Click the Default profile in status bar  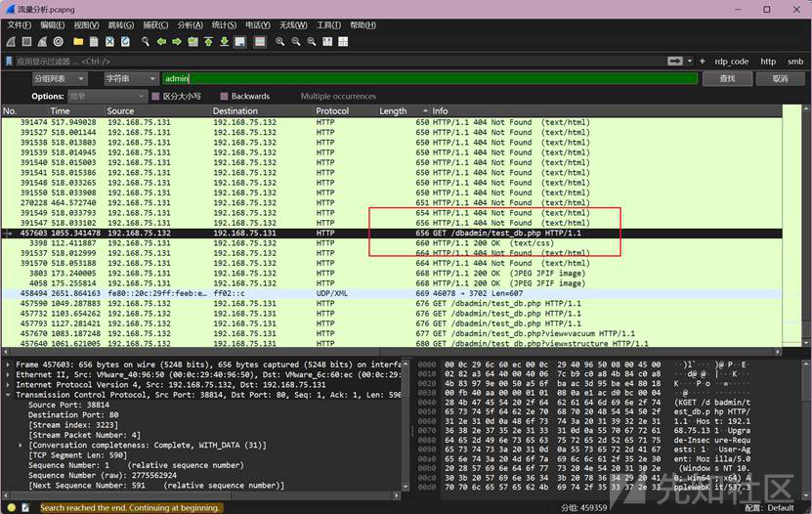(x=770, y=508)
